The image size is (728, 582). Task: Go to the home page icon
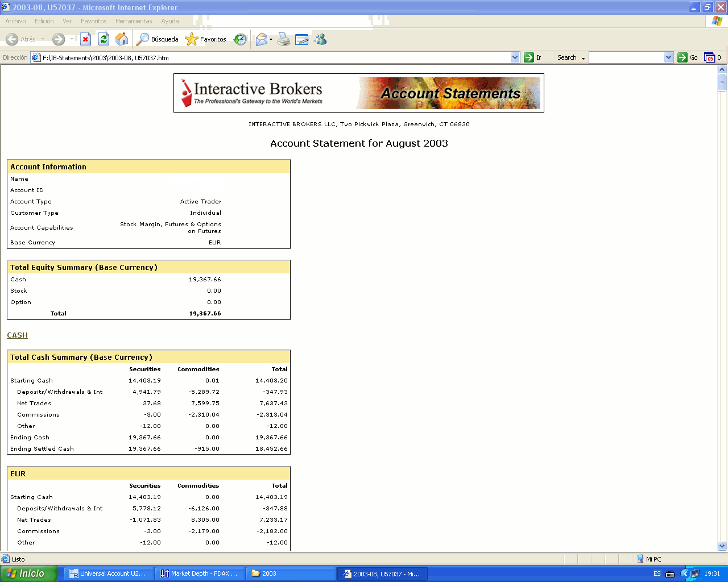(x=122, y=39)
